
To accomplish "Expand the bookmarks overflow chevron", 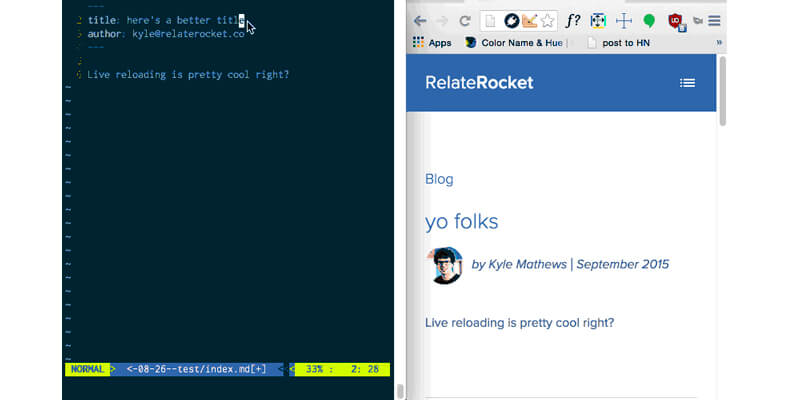I will [719, 43].
